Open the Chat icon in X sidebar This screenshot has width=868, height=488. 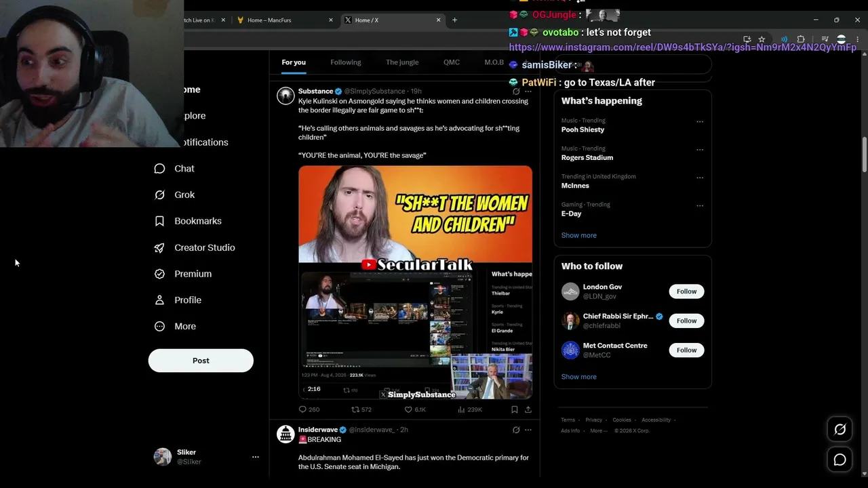click(x=159, y=169)
